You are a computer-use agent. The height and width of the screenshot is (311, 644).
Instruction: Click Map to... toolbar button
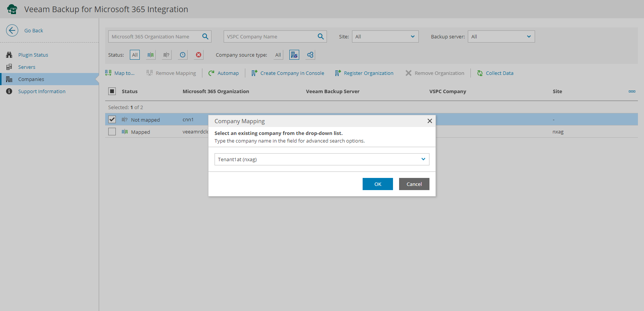(120, 73)
